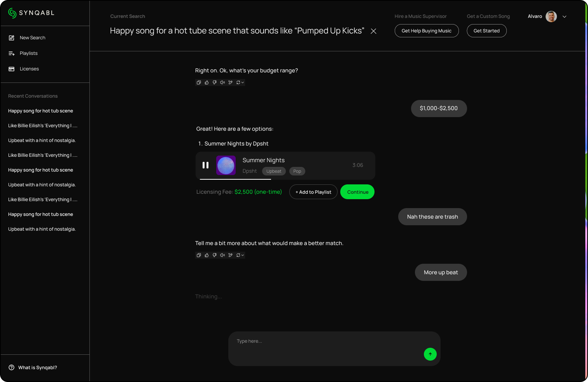The image size is (588, 382).
Task: Open topmost "Happy song for hot tub scene" conversation
Action: point(40,111)
